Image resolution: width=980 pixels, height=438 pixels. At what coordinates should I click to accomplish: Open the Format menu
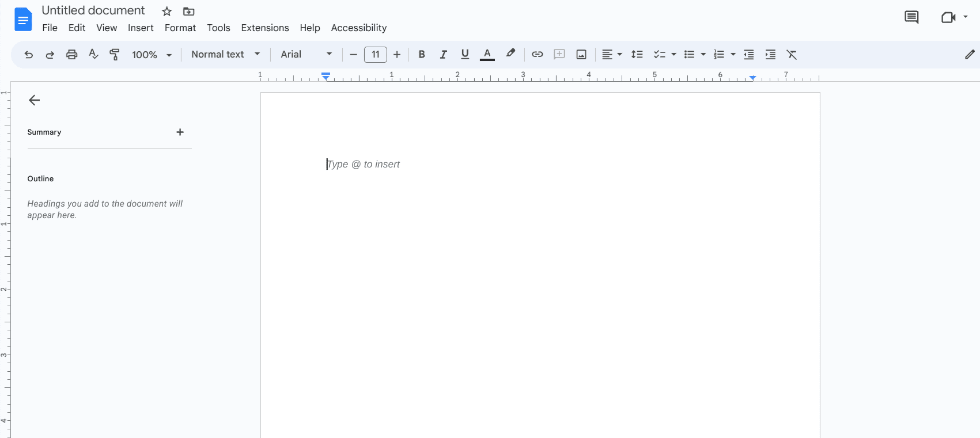180,28
